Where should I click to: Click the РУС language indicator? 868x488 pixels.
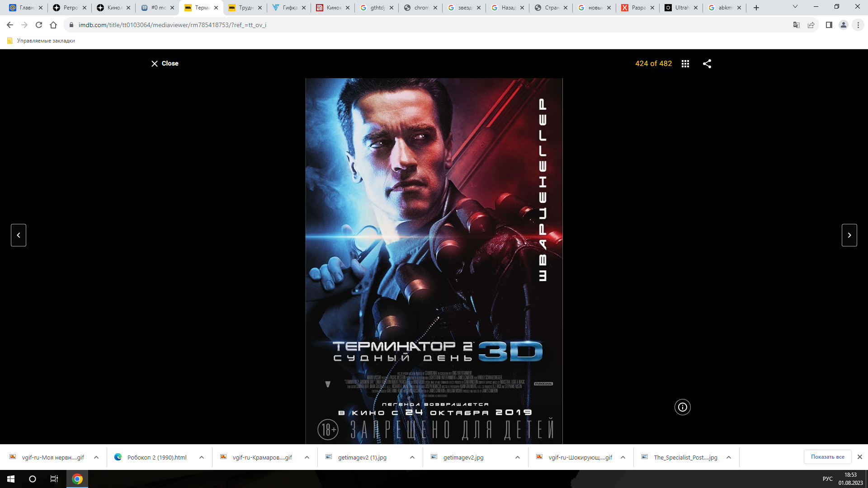(828, 479)
